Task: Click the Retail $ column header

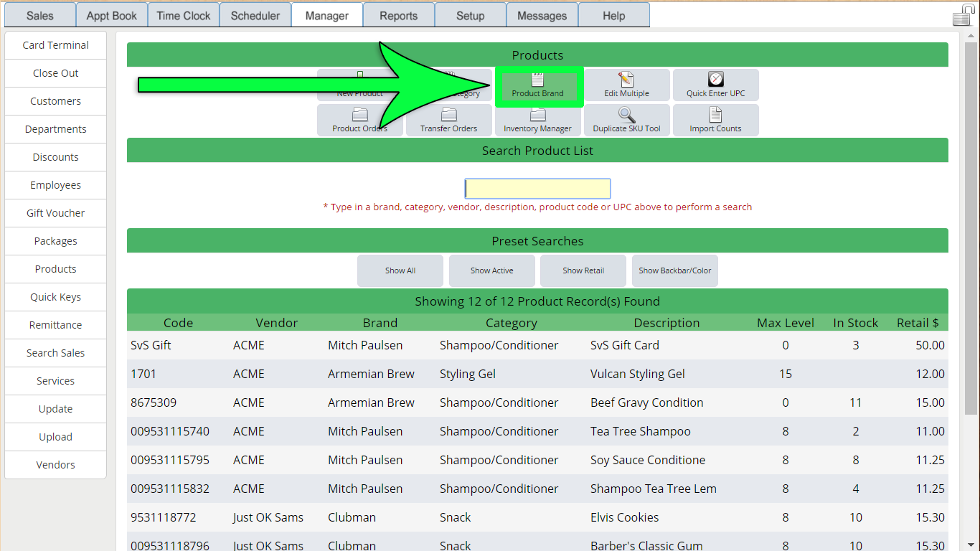Action: pos(918,323)
